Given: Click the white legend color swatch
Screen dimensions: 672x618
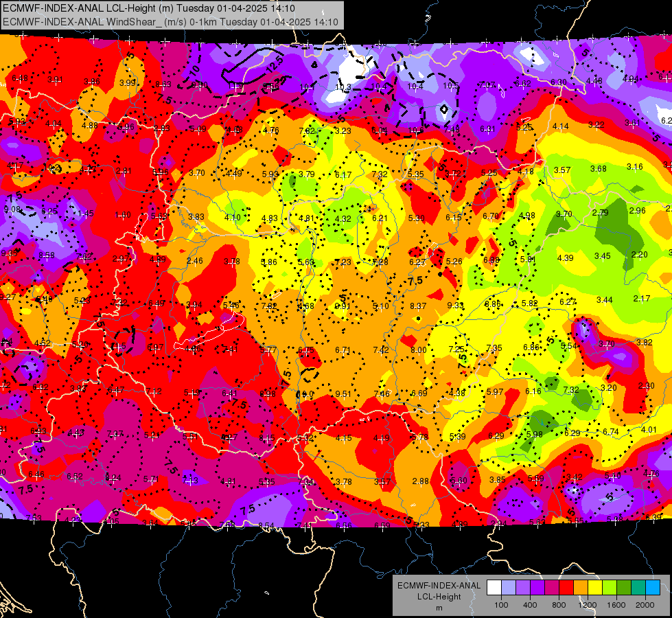Looking at the screenshot, I should [x=494, y=588].
